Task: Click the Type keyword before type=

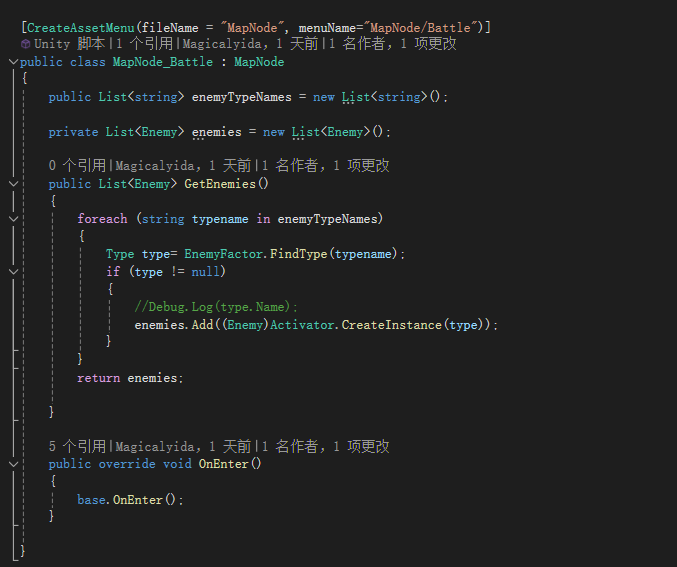Action: coord(120,254)
